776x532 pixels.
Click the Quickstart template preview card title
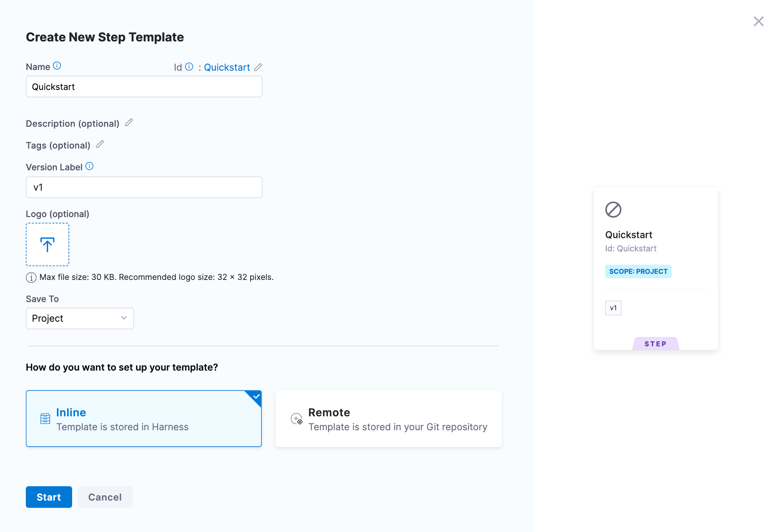tap(629, 235)
